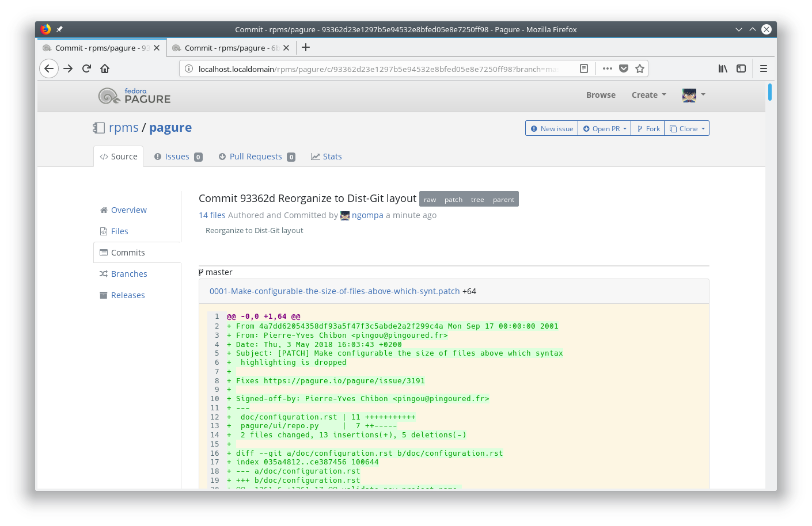Expand the Open PR dropdown
This screenshot has width=812, height=526.
[x=605, y=128]
